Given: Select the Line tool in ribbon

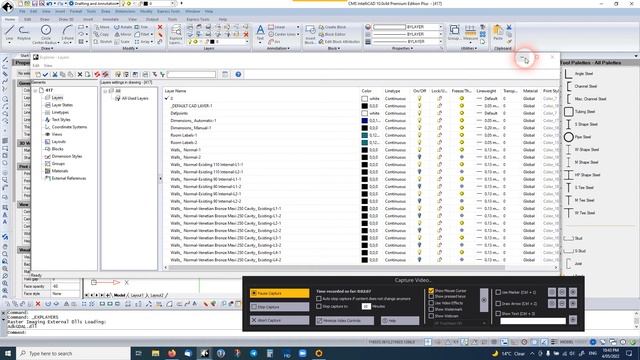Looking at the screenshot, I should pyautogui.click(x=9, y=33).
